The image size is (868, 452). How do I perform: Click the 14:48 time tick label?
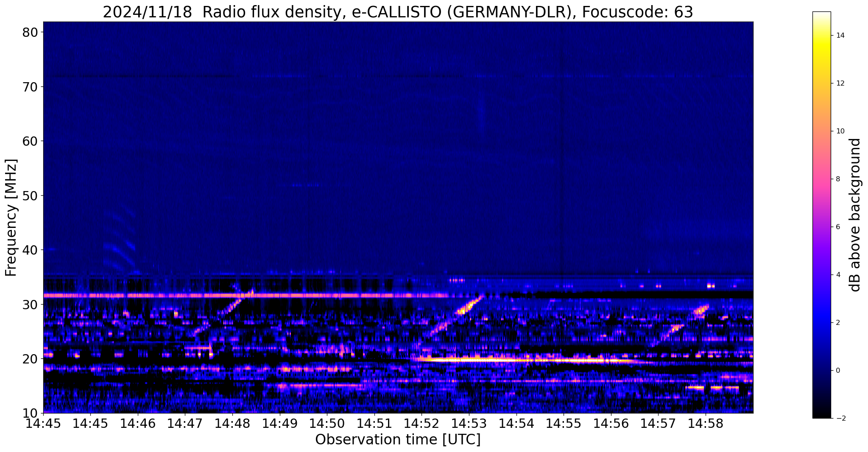tap(232, 424)
